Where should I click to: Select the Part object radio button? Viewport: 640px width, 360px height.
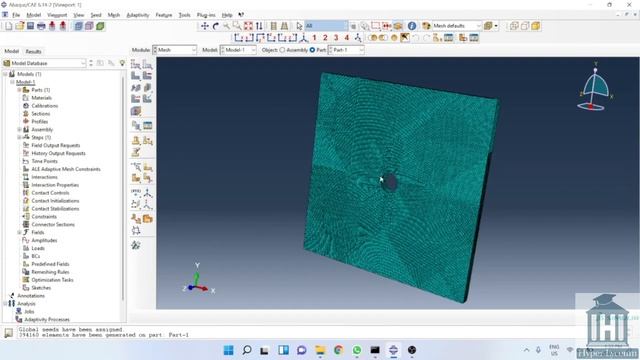click(x=312, y=50)
